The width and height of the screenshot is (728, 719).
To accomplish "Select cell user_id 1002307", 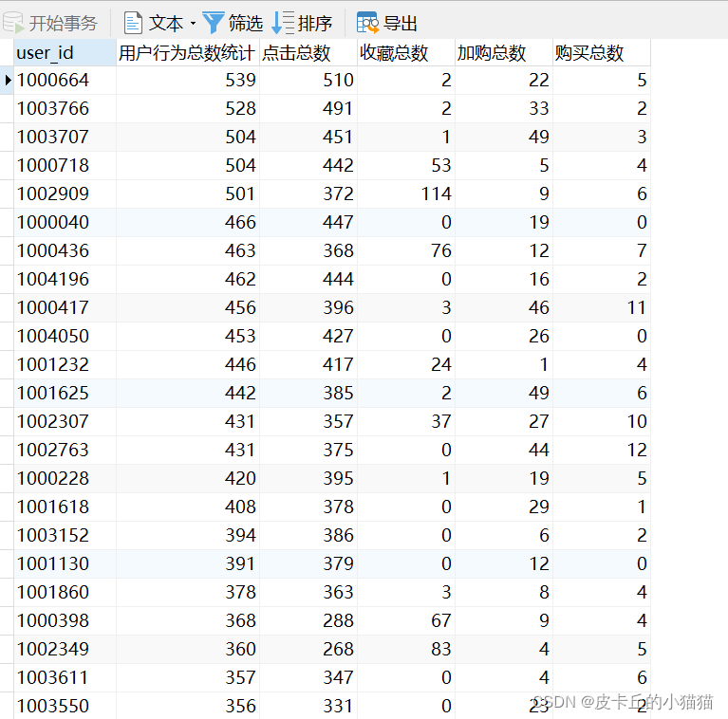I will (65, 422).
